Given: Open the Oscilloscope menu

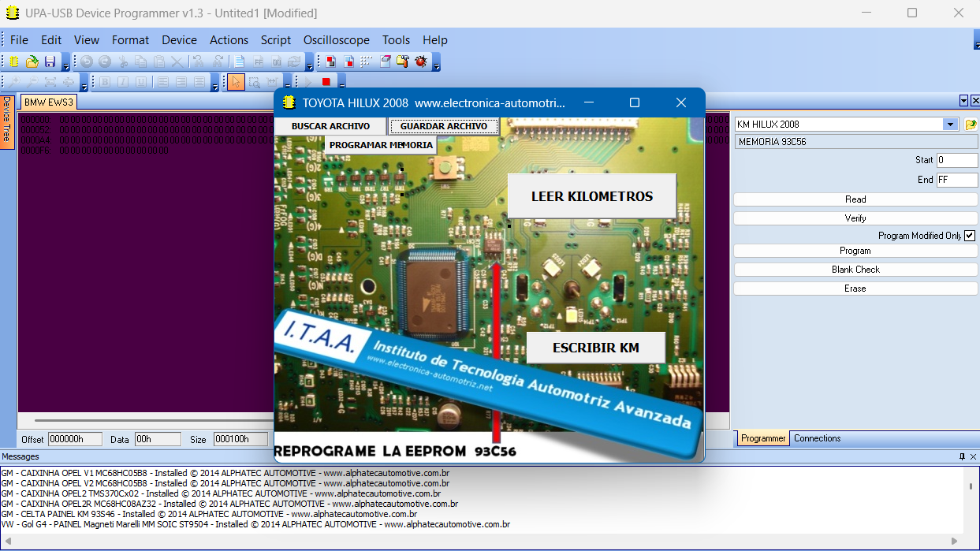Looking at the screenshot, I should pos(336,40).
